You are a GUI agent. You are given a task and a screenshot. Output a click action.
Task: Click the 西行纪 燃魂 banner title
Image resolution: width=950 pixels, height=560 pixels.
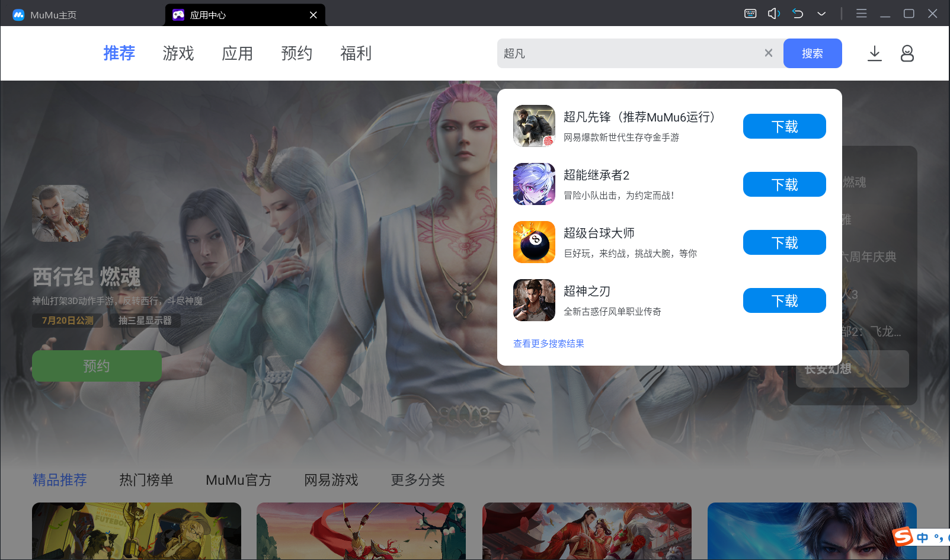click(87, 277)
